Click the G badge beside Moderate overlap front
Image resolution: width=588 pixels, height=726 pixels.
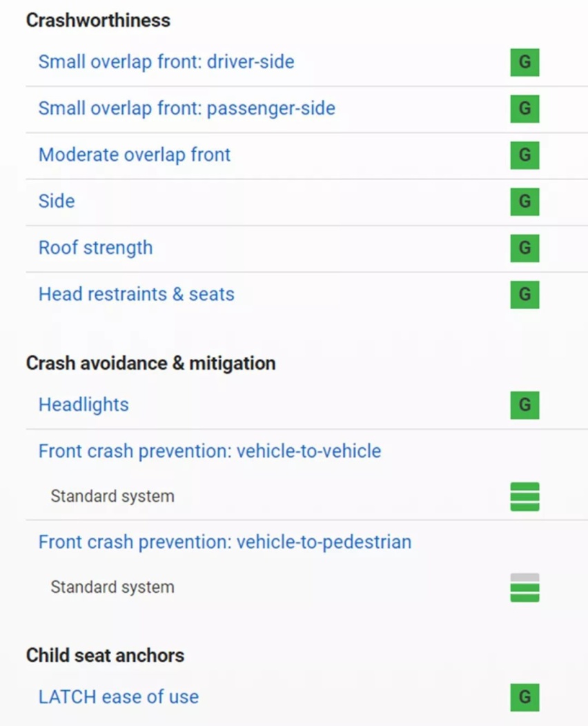click(525, 155)
